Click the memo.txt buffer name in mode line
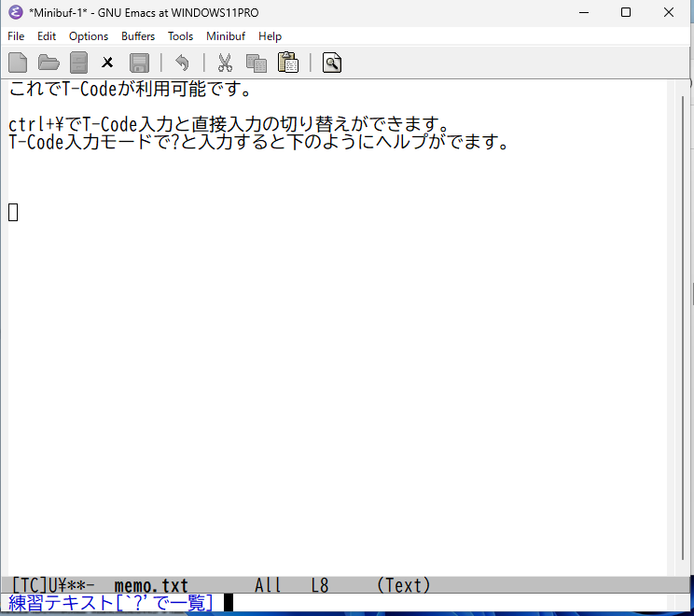Image resolution: width=694 pixels, height=616 pixels. [x=151, y=585]
